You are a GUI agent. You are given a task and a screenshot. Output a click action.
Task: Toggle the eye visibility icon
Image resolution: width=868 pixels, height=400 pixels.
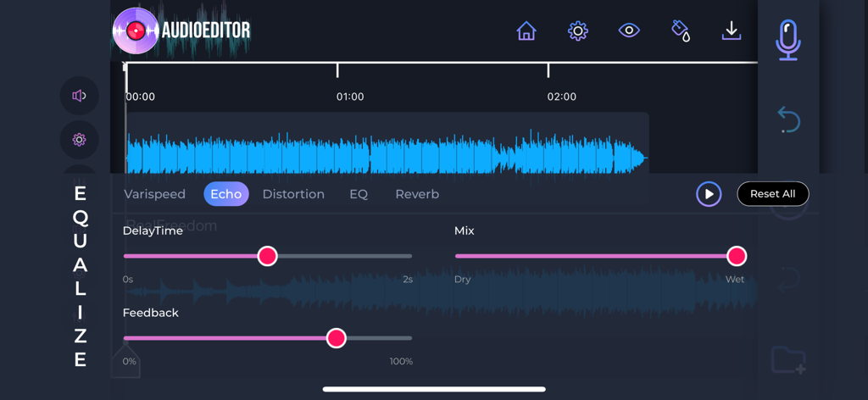629,31
